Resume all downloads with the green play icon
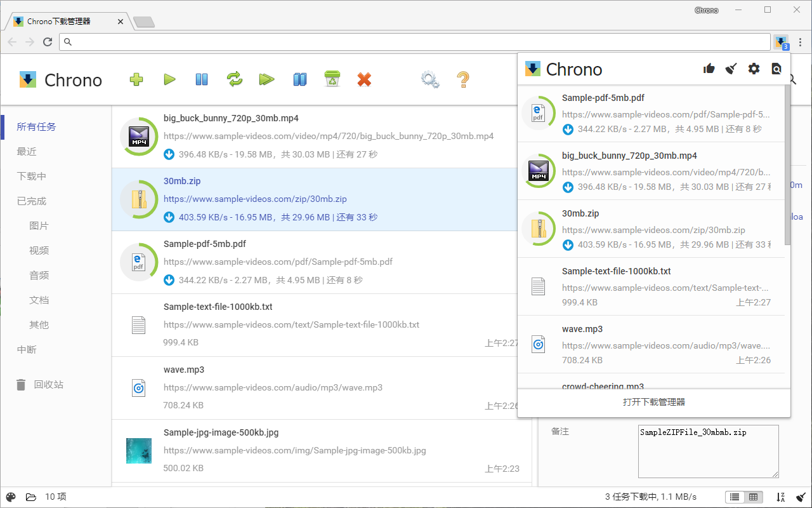 coord(169,79)
